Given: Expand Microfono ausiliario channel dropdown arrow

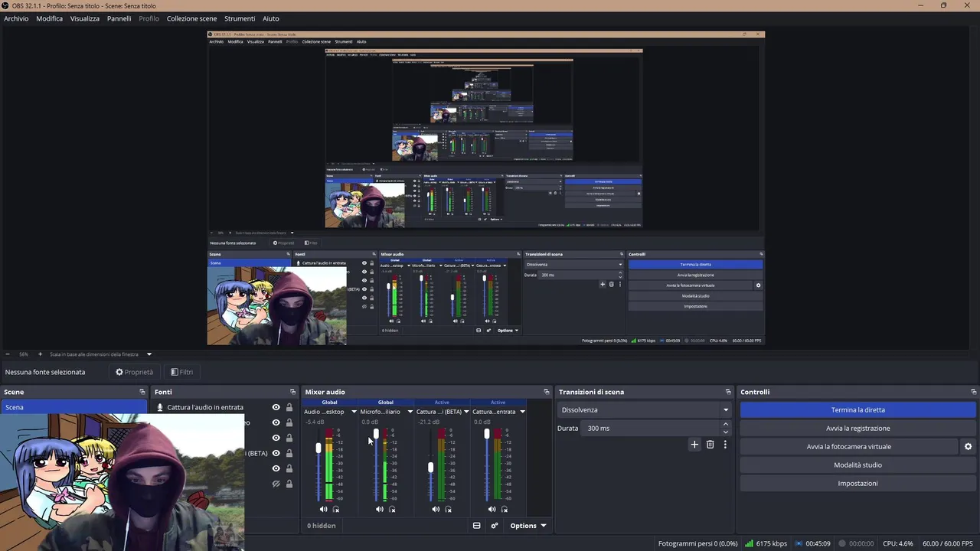Looking at the screenshot, I should (x=410, y=412).
